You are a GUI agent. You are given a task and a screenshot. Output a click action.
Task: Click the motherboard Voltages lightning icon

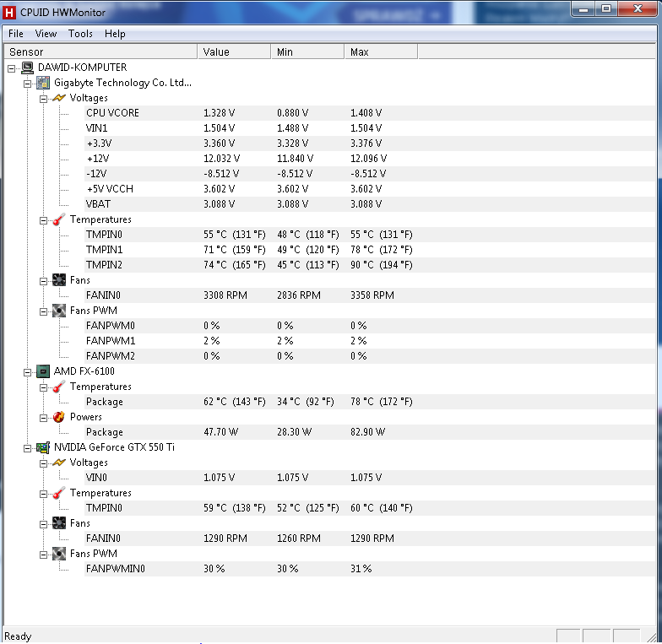[59, 98]
